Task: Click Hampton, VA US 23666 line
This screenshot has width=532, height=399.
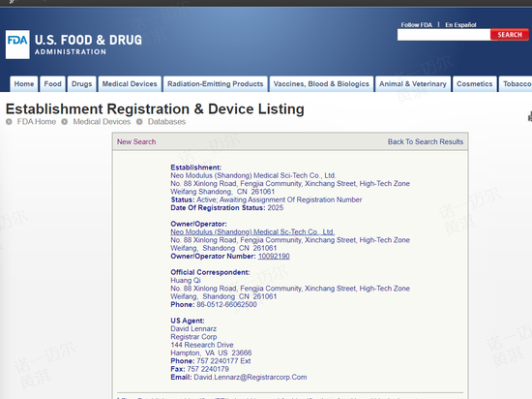Action: click(x=211, y=353)
